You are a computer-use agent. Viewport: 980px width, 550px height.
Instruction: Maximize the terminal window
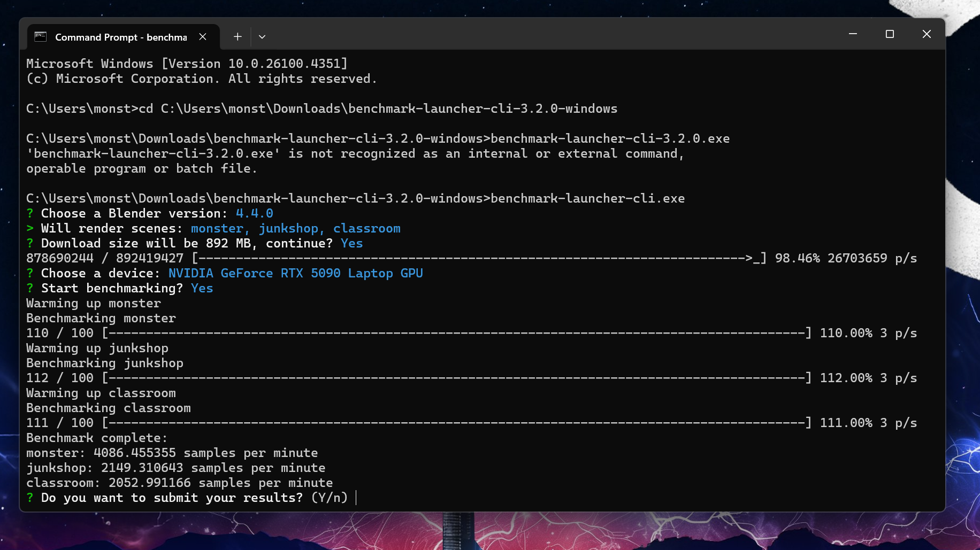(x=890, y=34)
